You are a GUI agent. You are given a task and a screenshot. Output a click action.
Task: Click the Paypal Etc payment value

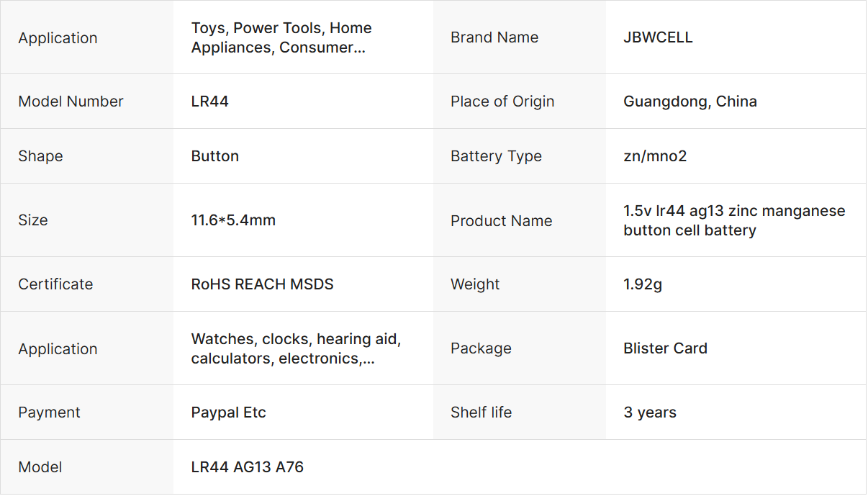[228, 412]
